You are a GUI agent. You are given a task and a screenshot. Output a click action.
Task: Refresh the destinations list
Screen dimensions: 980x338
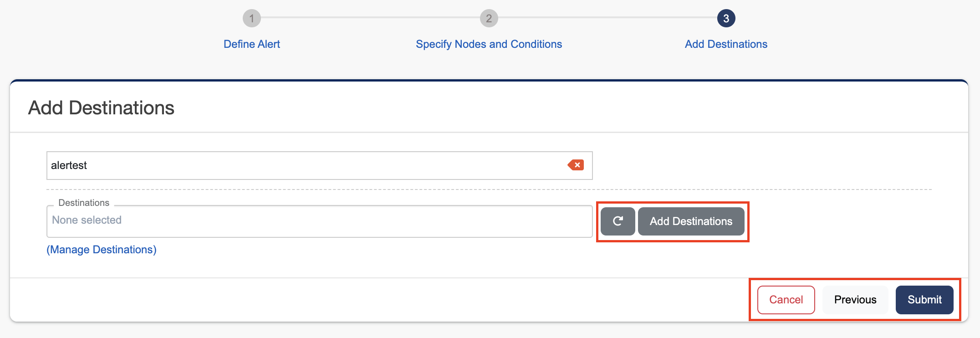pyautogui.click(x=618, y=221)
